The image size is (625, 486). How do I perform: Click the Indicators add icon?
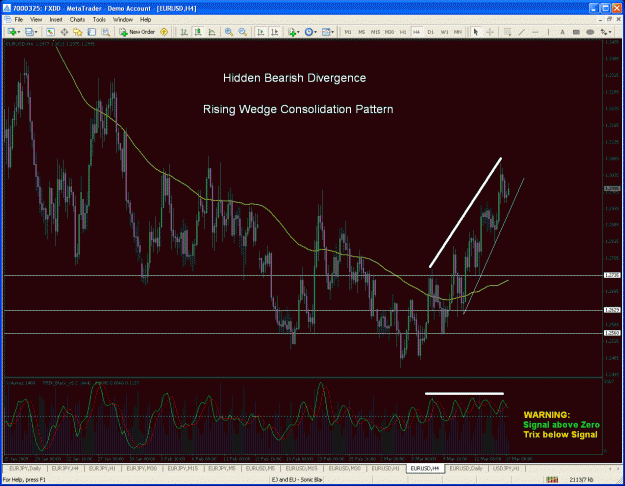pos(292,32)
